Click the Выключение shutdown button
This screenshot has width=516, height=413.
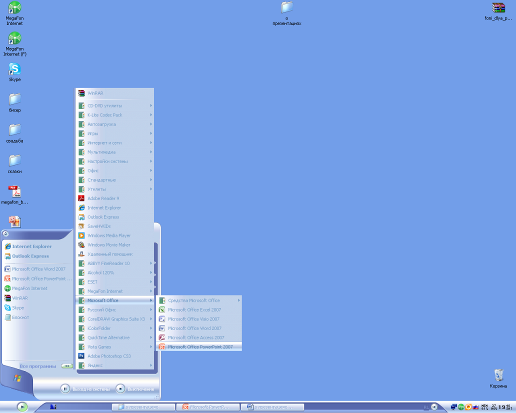pyautogui.click(x=135, y=389)
